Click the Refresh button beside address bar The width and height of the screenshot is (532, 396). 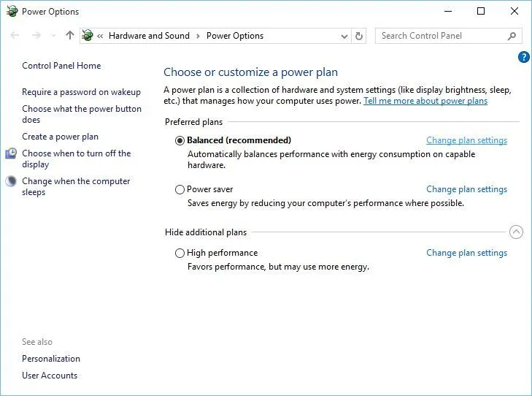click(359, 36)
